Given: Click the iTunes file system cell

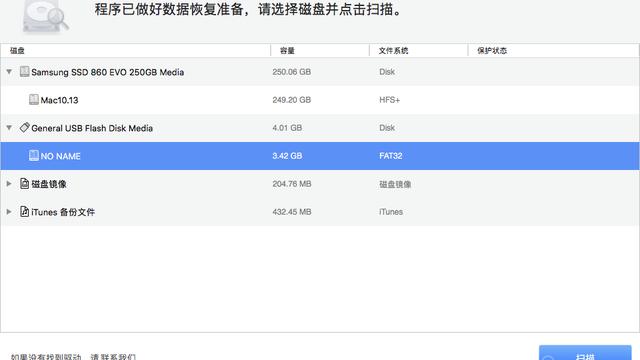Looking at the screenshot, I should (391, 212).
